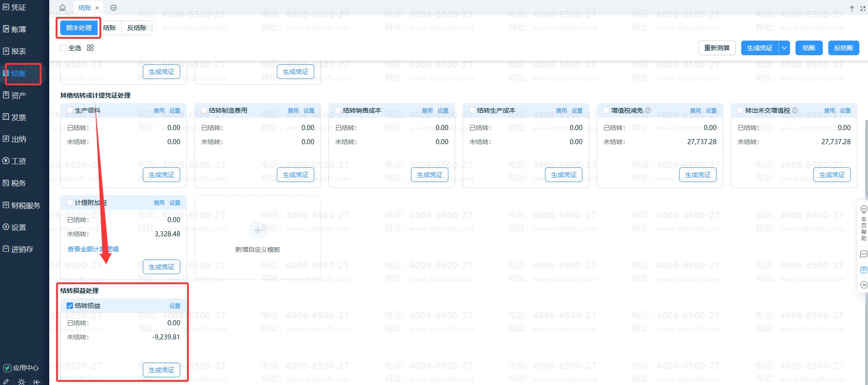This screenshot has width=868, height=385.
Task: Click 设置 link on 结转损益 card
Action: 175,306
